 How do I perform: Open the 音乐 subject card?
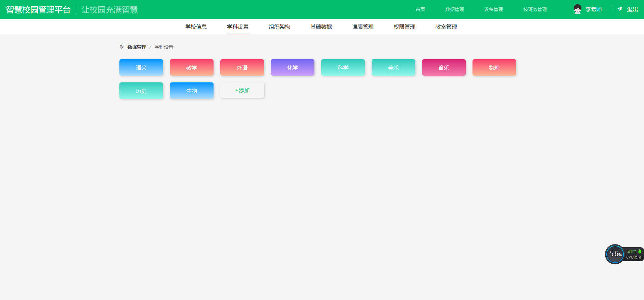[x=444, y=68]
